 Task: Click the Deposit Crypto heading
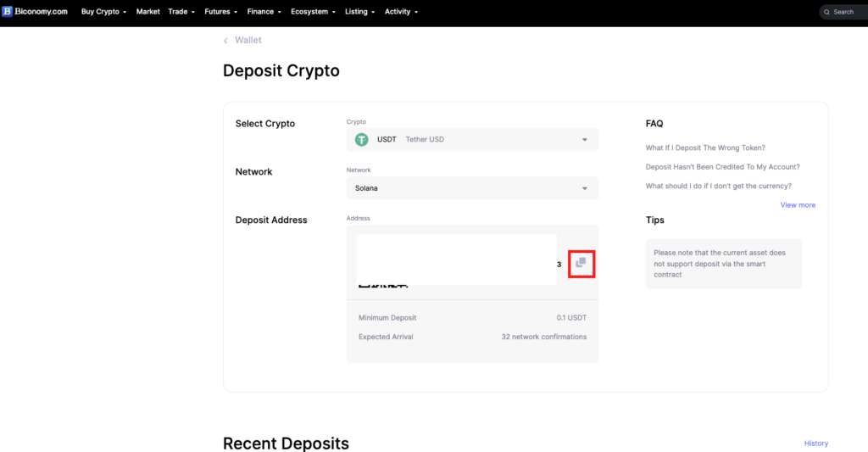(281, 71)
